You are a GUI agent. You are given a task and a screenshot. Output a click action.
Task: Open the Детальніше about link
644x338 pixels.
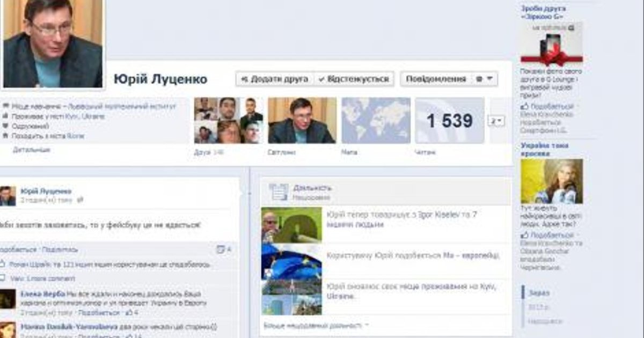(x=32, y=150)
